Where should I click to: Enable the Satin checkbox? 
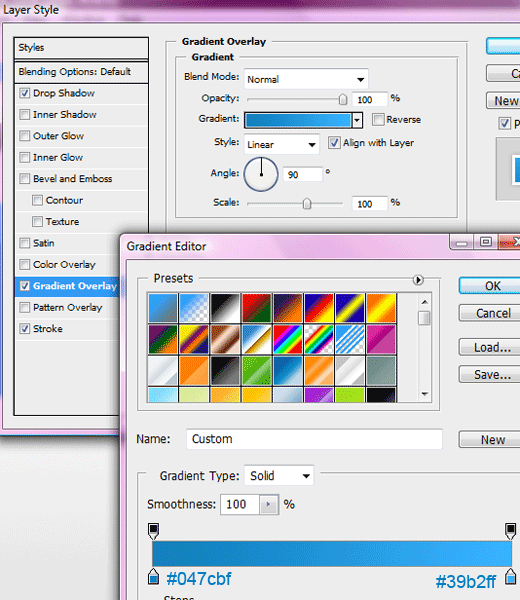pyautogui.click(x=25, y=243)
